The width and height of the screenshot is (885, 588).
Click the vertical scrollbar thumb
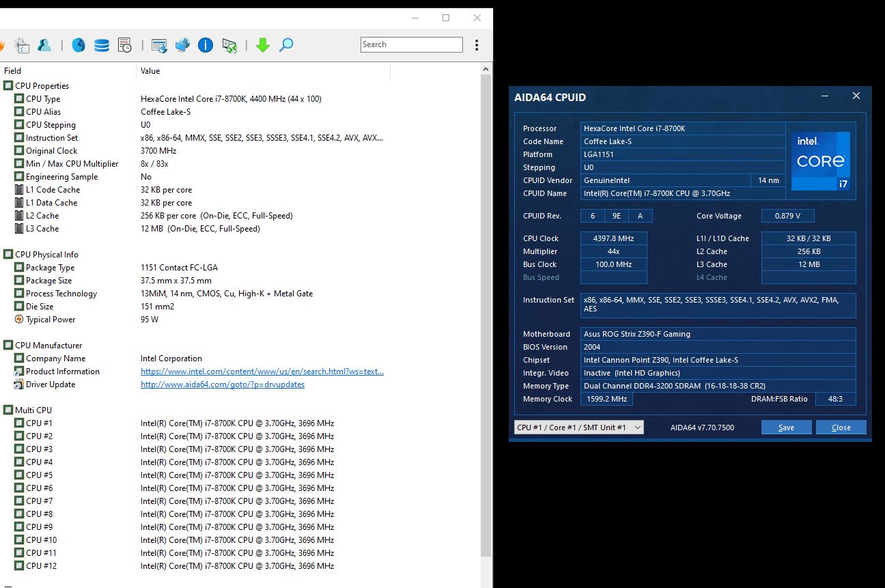click(x=486, y=314)
